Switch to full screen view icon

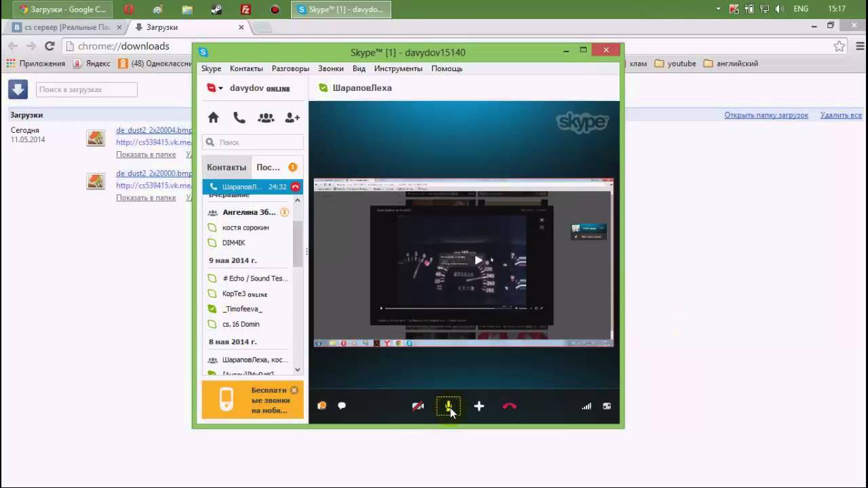(607, 406)
